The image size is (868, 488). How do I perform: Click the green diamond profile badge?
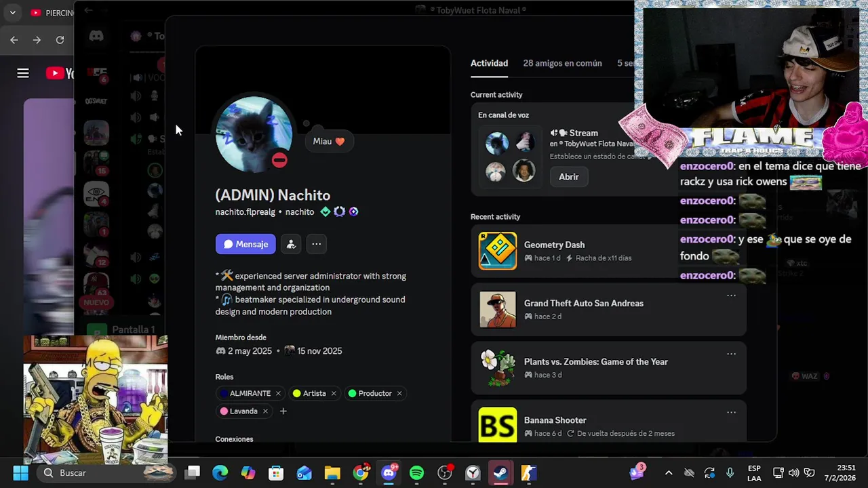[x=325, y=211]
